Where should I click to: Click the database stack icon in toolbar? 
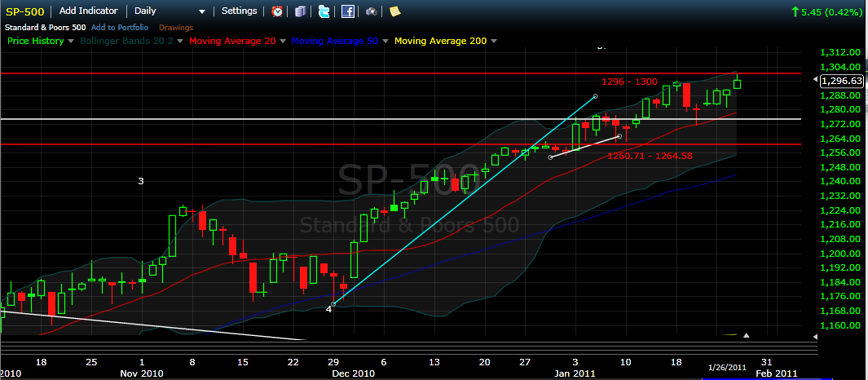point(300,11)
